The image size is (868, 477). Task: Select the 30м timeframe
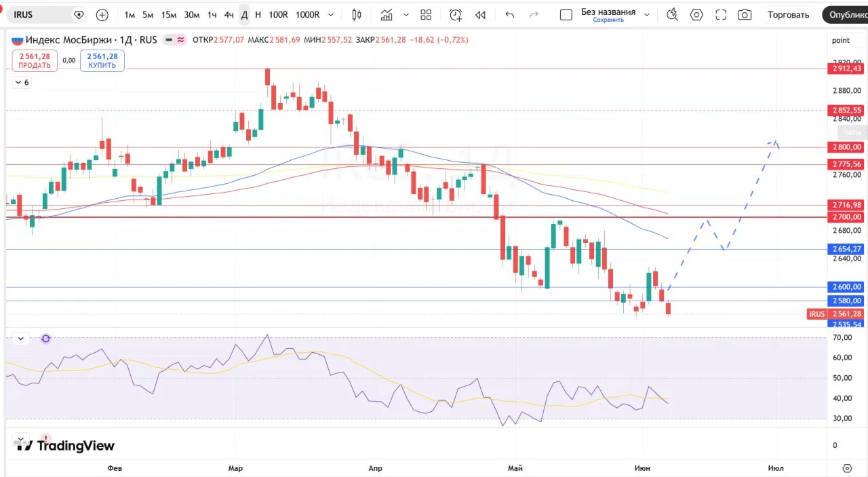point(192,14)
